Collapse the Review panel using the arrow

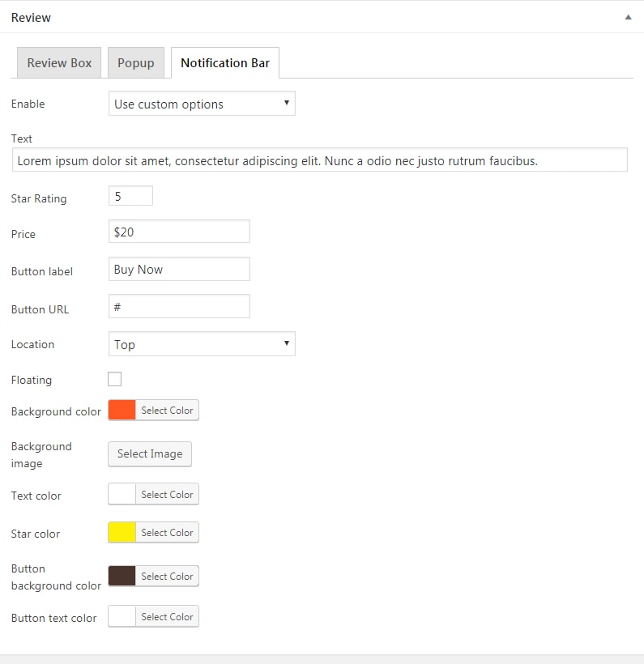coord(628,17)
